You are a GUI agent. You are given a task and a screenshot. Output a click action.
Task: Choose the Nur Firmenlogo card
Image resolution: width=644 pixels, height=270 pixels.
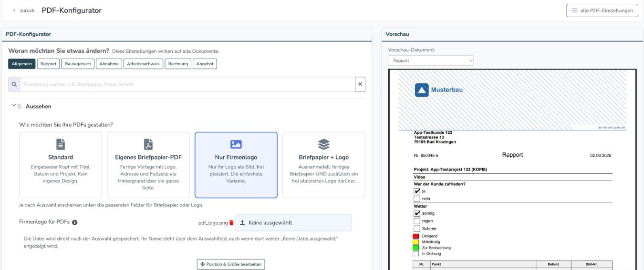tap(236, 165)
